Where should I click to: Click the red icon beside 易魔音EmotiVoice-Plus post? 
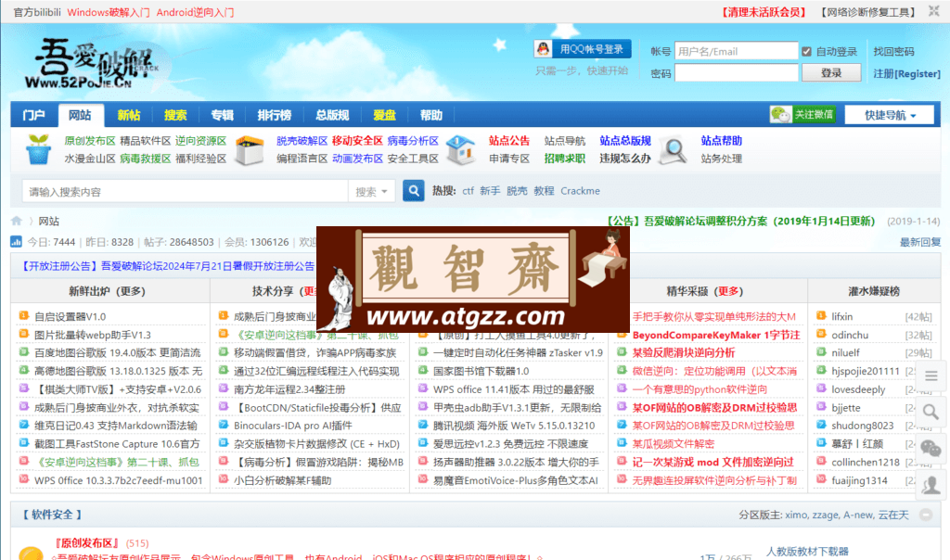(422, 479)
